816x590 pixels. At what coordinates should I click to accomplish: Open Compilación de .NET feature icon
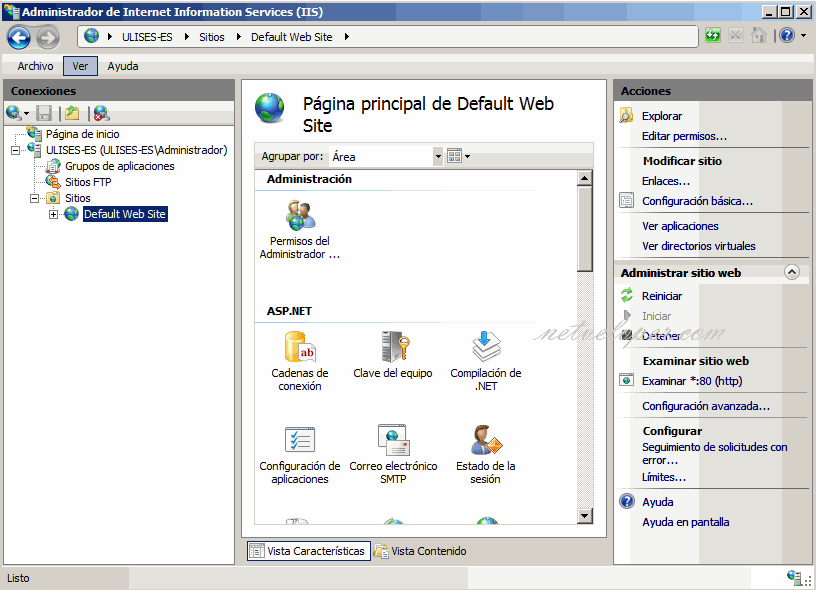pos(486,347)
